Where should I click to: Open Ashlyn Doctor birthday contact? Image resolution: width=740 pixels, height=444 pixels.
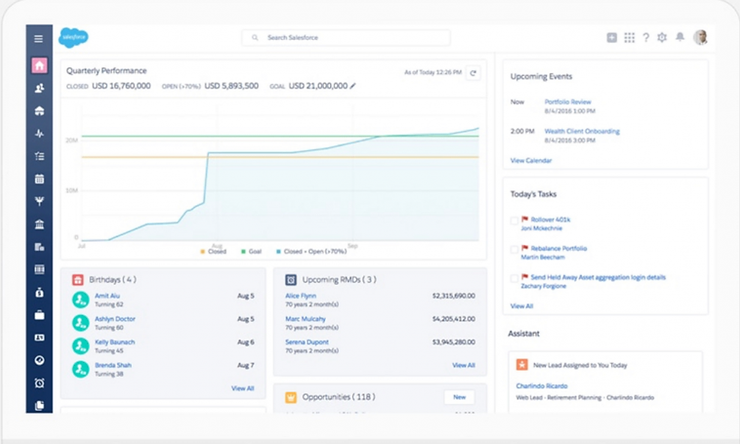[115, 319]
